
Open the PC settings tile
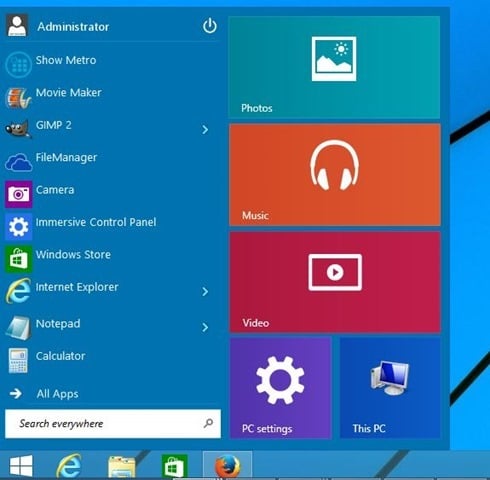click(x=280, y=388)
